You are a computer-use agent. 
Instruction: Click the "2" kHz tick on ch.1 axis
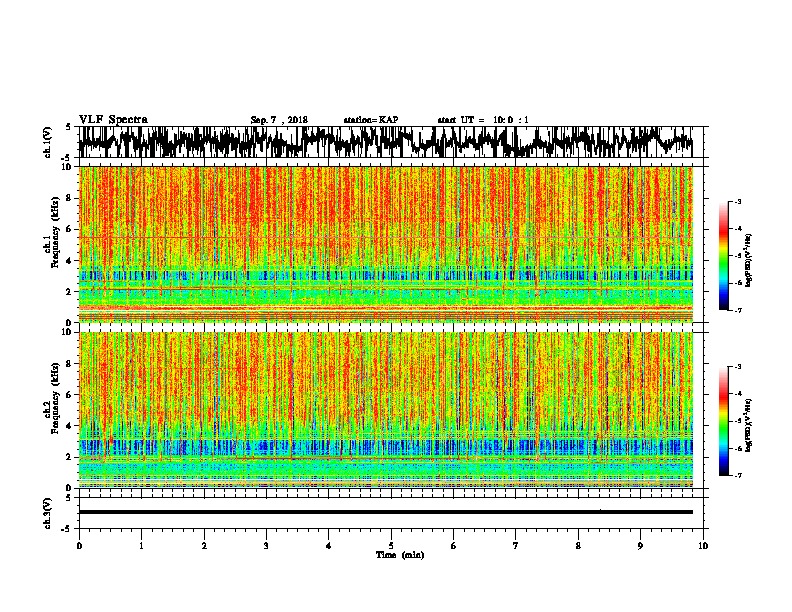[x=69, y=291]
